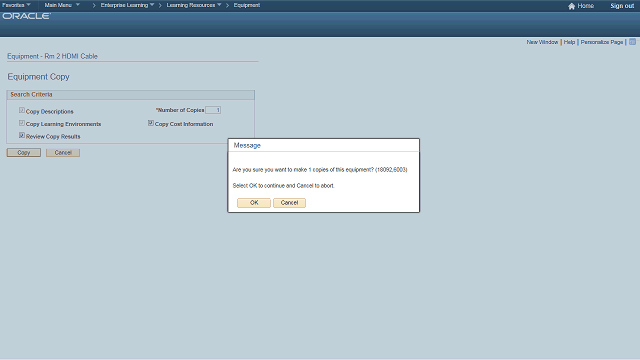Open New Window link

pos(542,42)
